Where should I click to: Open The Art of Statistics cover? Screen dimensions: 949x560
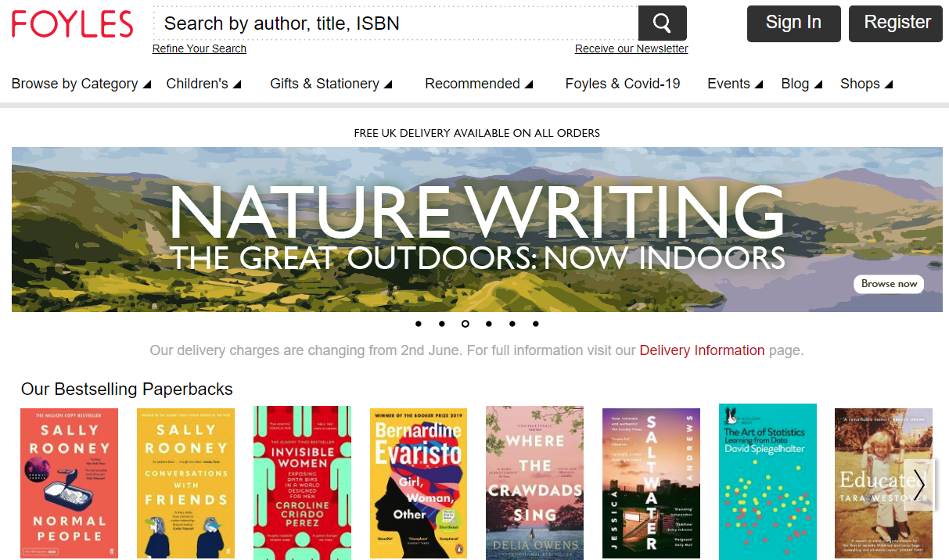point(767,481)
